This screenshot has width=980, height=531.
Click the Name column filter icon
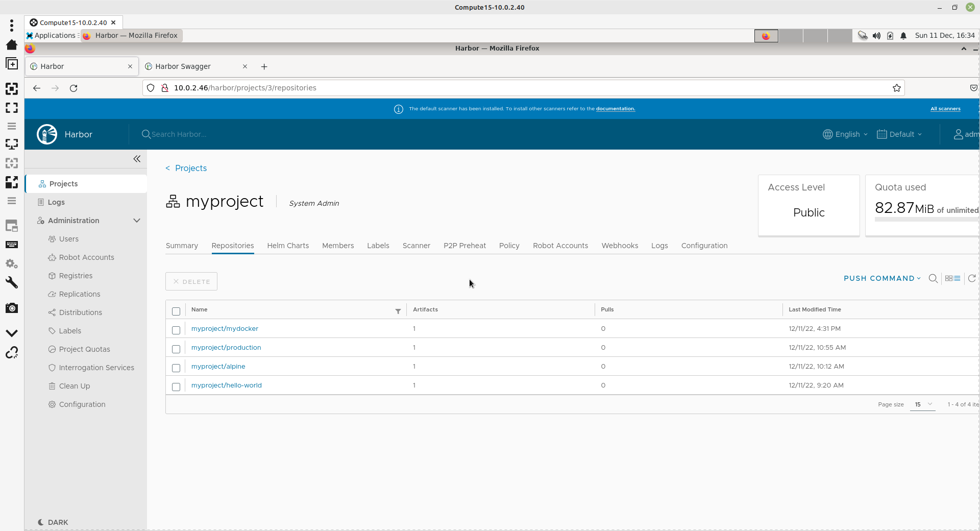[x=398, y=311]
